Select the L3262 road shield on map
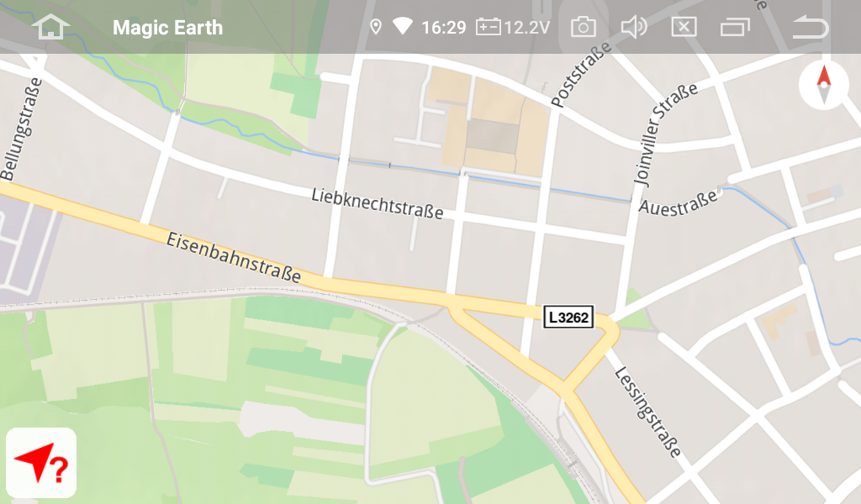Image resolution: width=861 pixels, height=504 pixels. 568,317
